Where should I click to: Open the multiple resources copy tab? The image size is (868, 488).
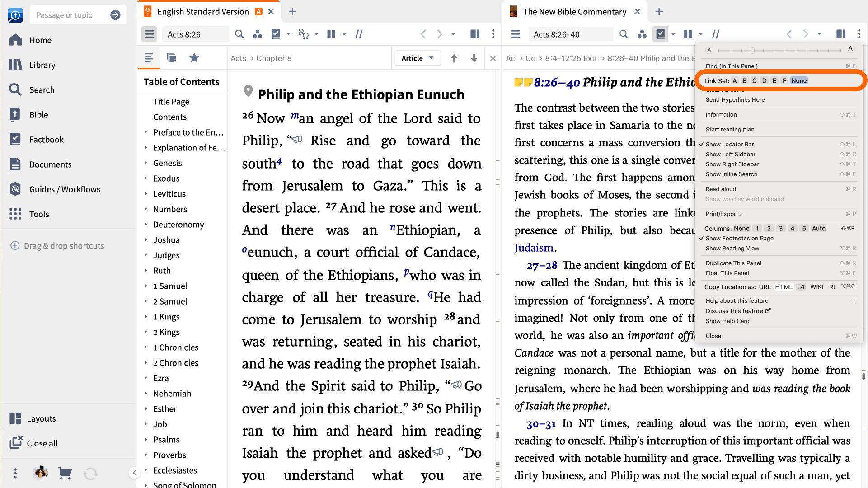[171, 57]
